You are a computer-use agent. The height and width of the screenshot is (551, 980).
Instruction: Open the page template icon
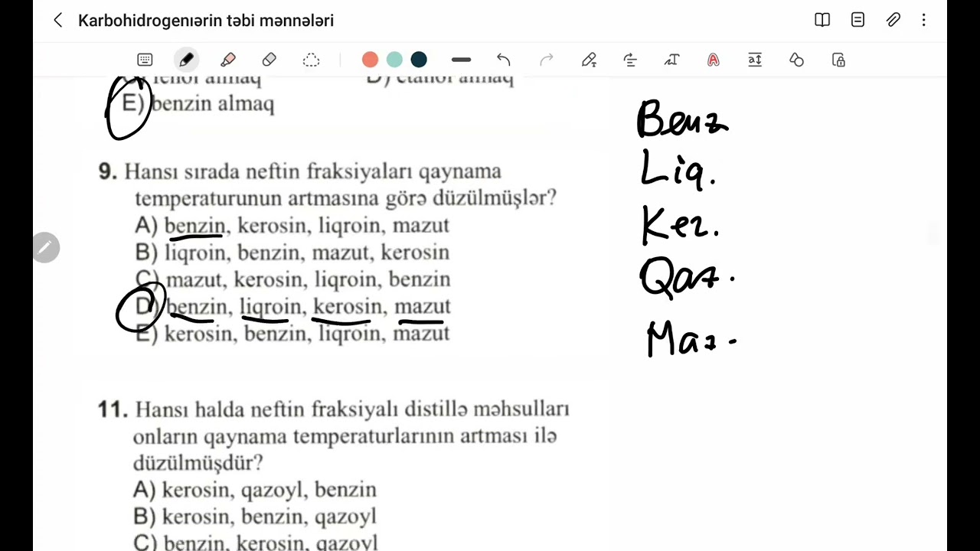point(857,21)
